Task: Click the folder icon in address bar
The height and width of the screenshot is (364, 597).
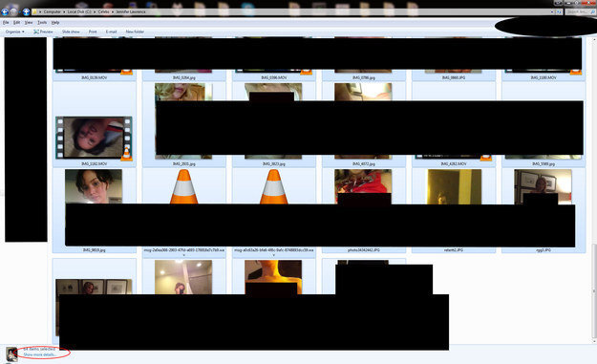Action: click(34, 11)
